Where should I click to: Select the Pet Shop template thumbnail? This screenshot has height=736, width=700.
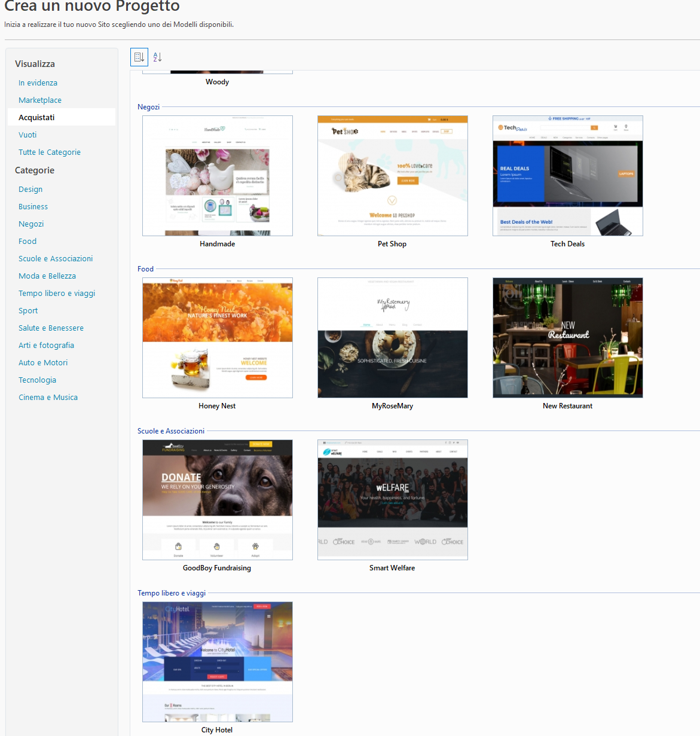coord(392,176)
